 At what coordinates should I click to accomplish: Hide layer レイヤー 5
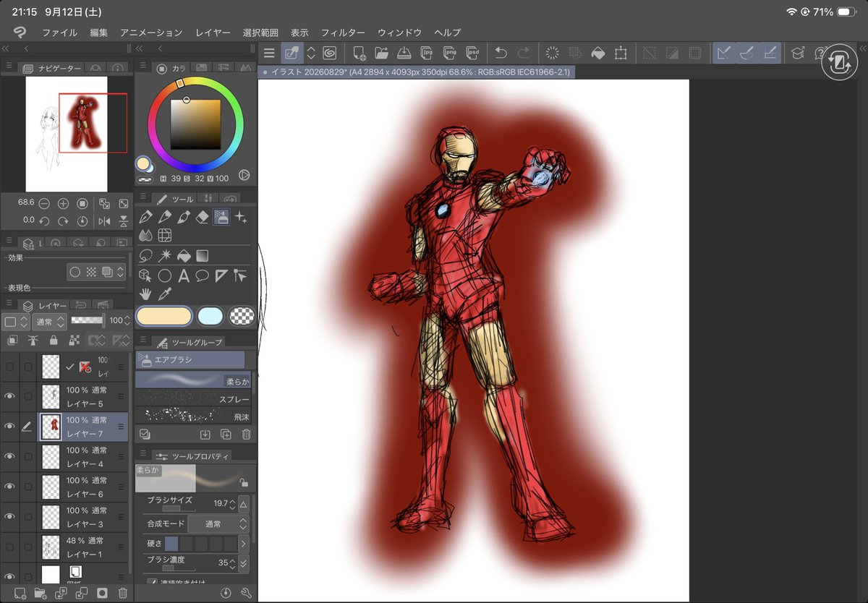point(9,396)
